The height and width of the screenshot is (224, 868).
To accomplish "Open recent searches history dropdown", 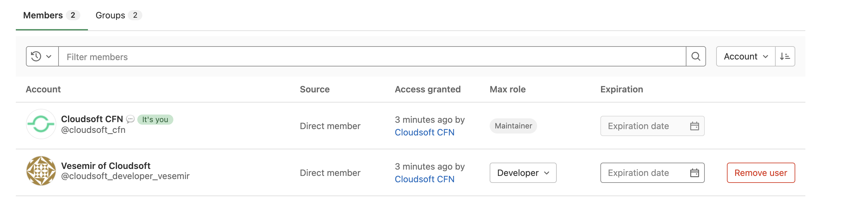I will tap(42, 56).
